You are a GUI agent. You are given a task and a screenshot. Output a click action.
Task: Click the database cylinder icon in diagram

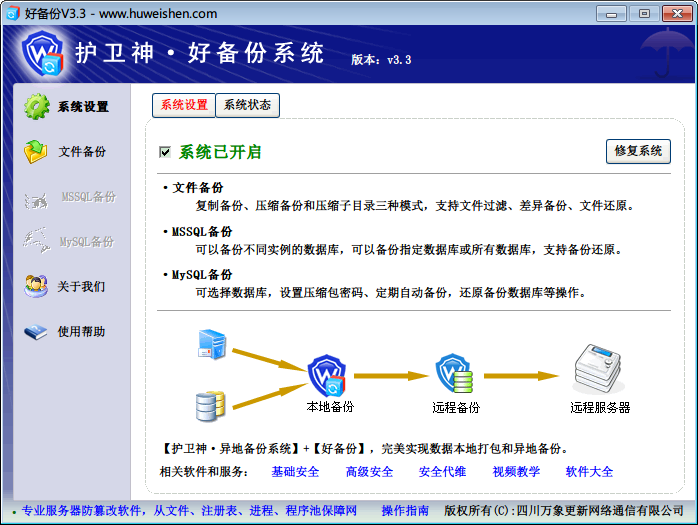211,406
